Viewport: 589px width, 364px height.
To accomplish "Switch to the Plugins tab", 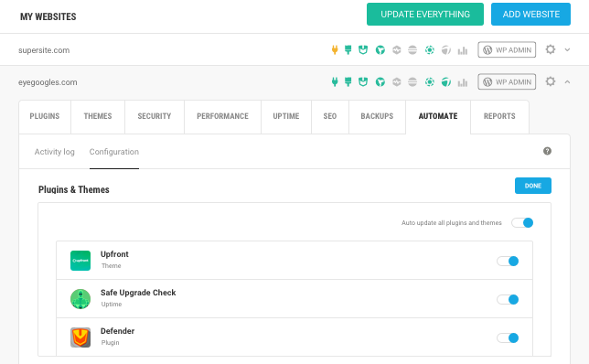I will pos(45,116).
